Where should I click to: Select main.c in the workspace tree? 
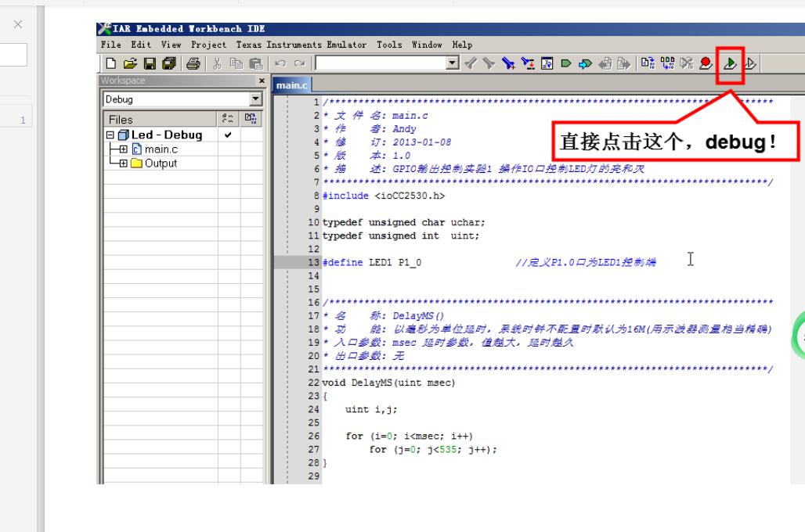[x=161, y=149]
